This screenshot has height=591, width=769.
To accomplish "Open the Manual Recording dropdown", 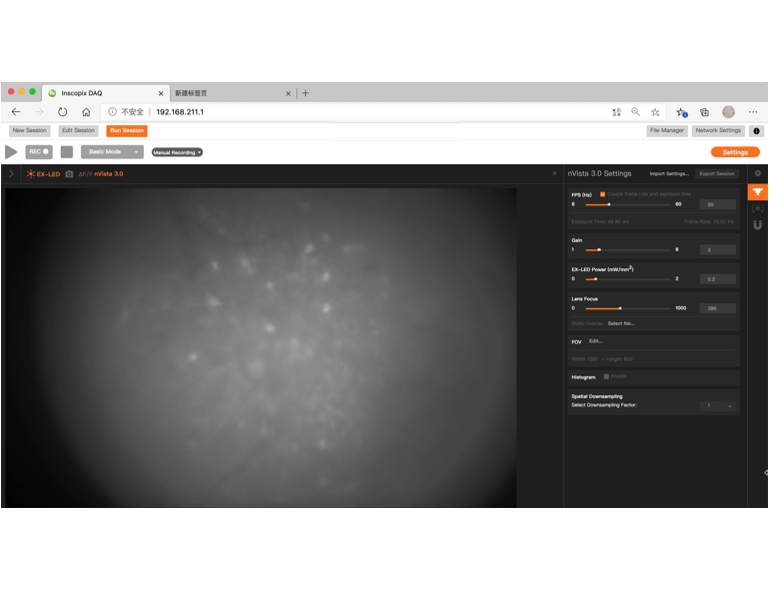I will pos(177,153).
